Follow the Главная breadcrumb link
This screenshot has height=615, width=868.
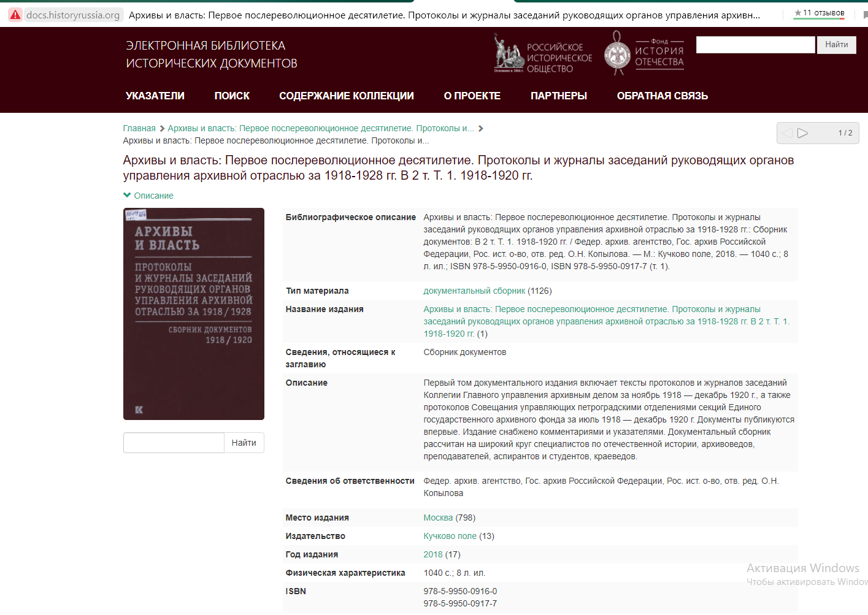(139, 128)
